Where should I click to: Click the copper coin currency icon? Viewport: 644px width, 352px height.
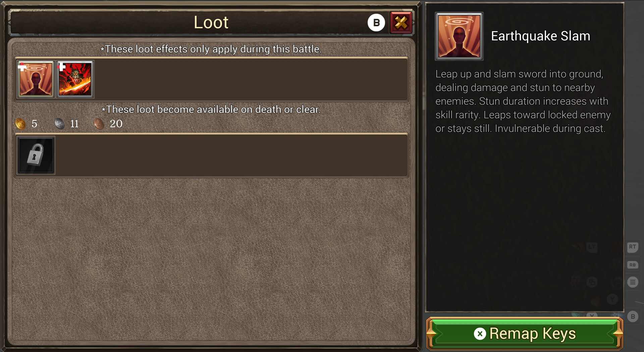(x=99, y=124)
